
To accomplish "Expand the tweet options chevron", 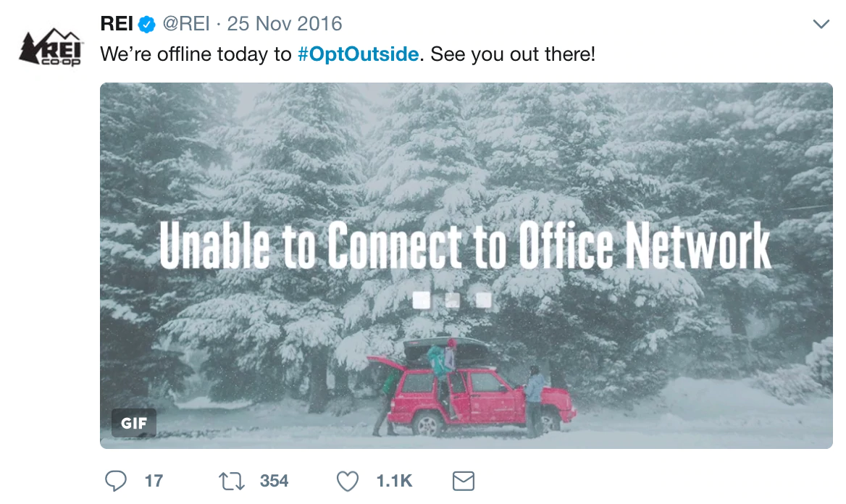I will click(x=821, y=25).
